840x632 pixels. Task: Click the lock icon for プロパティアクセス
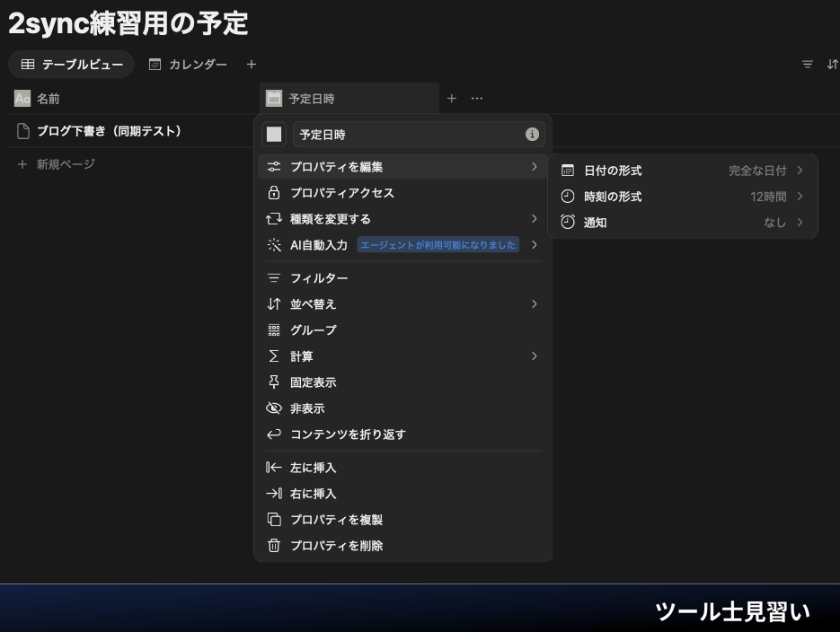pyautogui.click(x=274, y=193)
